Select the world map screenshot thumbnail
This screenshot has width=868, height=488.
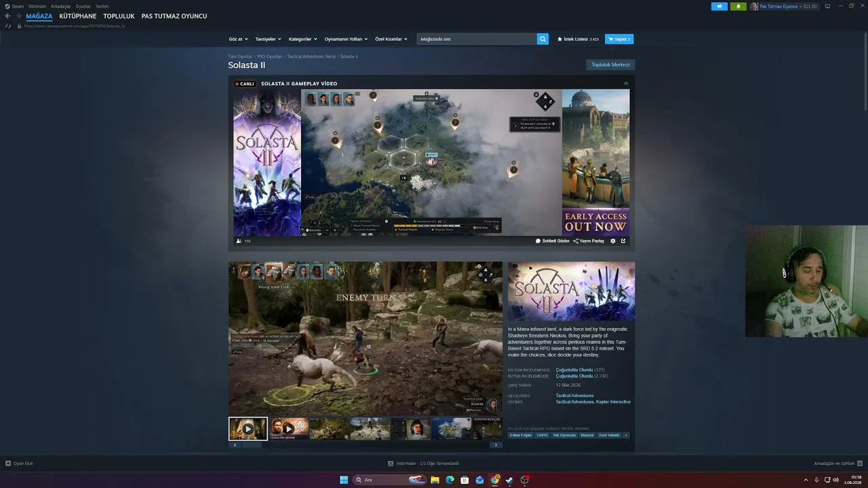click(452, 428)
